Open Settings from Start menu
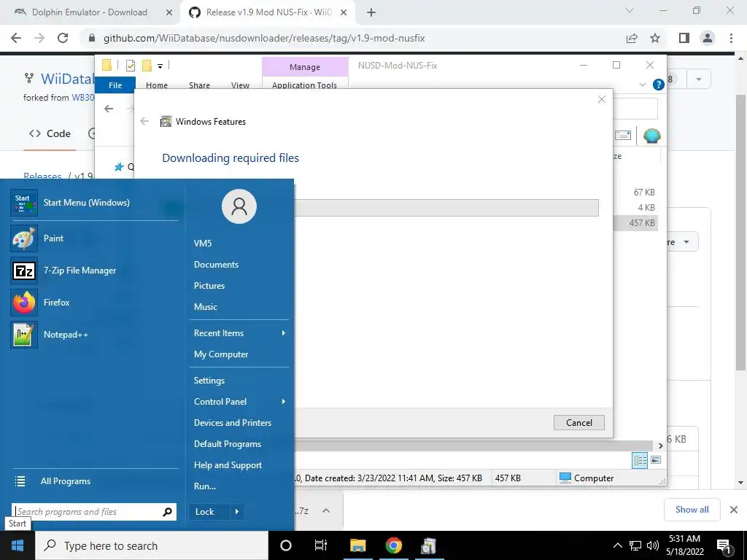 coord(209,381)
